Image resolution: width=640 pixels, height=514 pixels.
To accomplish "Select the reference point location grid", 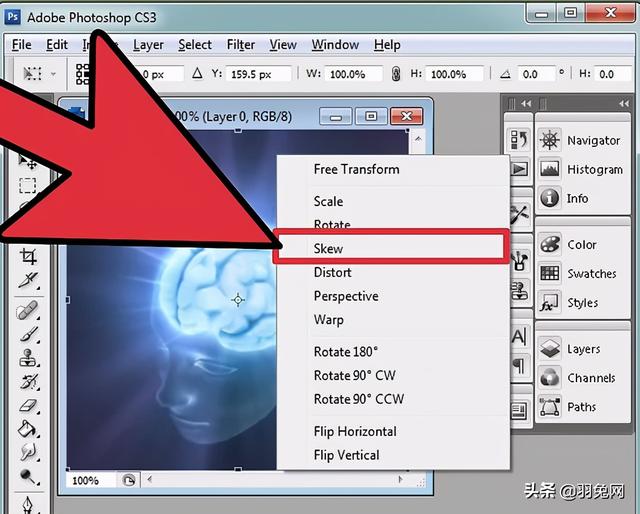I will tap(82, 74).
